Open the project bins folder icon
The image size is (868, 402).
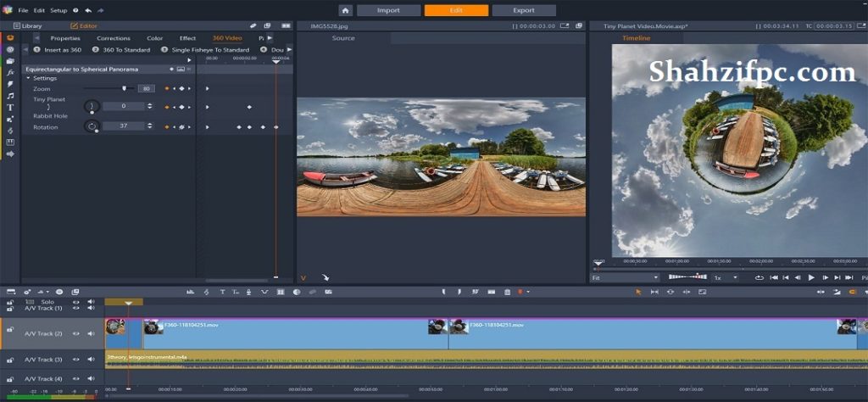pyautogui.click(x=10, y=61)
